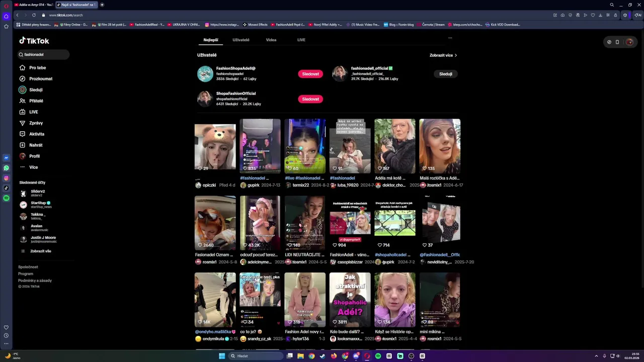644x362 pixels.
Task: Open Justin J Moore followed account
Action: [39, 239]
